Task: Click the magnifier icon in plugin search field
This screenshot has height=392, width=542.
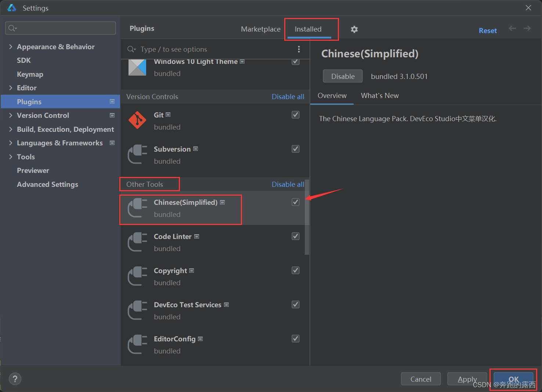Action: coord(131,49)
